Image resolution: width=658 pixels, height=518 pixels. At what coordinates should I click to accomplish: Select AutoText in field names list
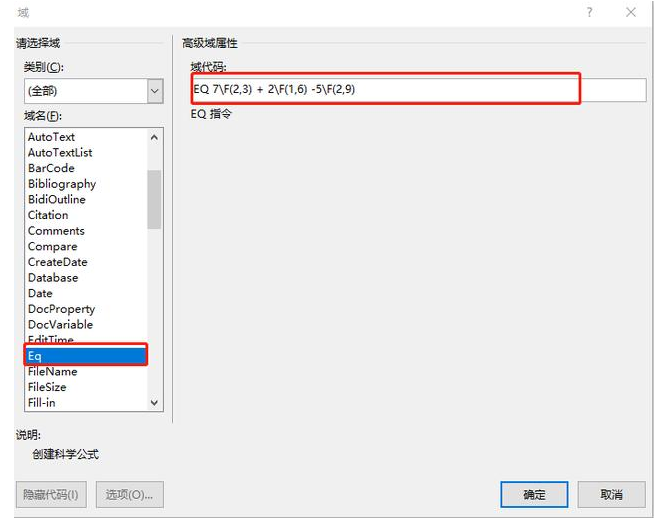coord(52,137)
